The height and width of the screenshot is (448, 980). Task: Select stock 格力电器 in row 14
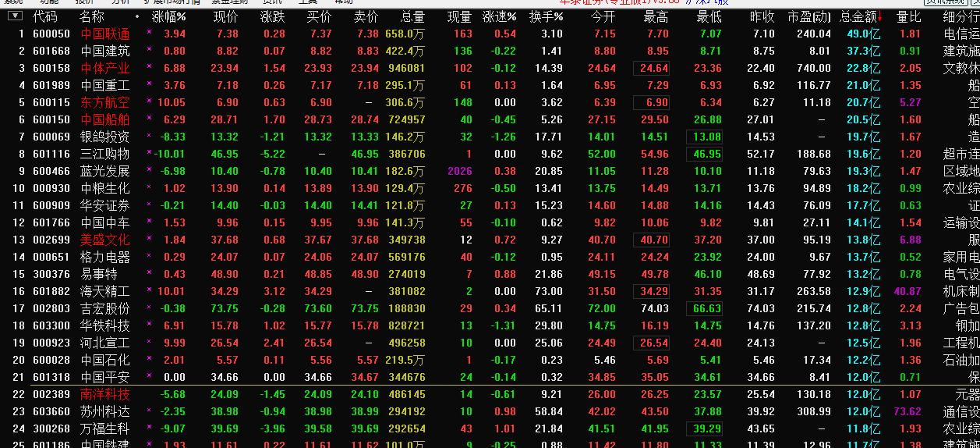(105, 257)
